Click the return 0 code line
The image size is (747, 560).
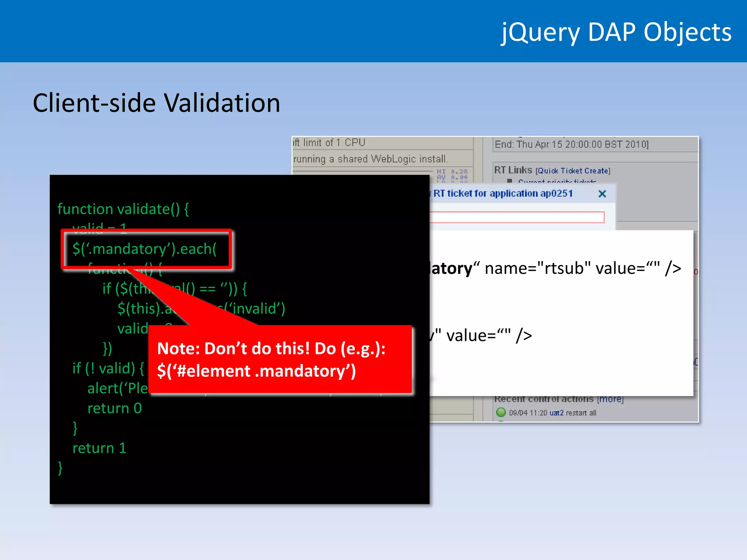coord(114,408)
